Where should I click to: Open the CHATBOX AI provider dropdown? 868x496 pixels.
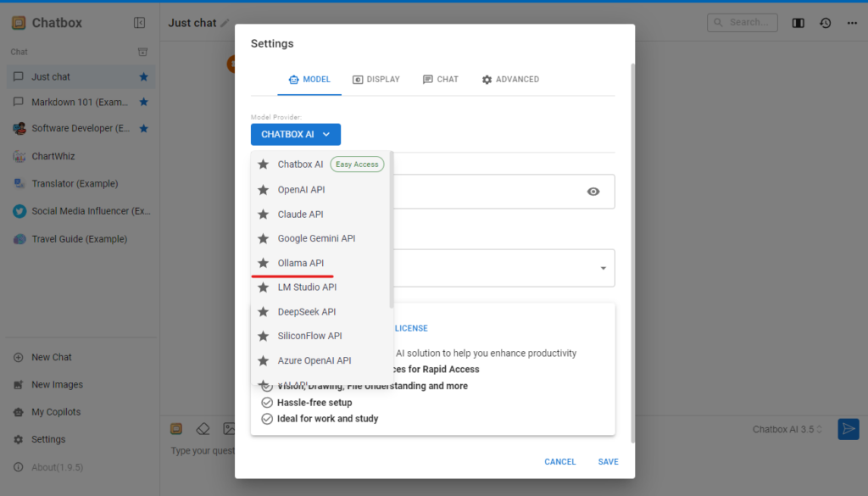click(296, 135)
